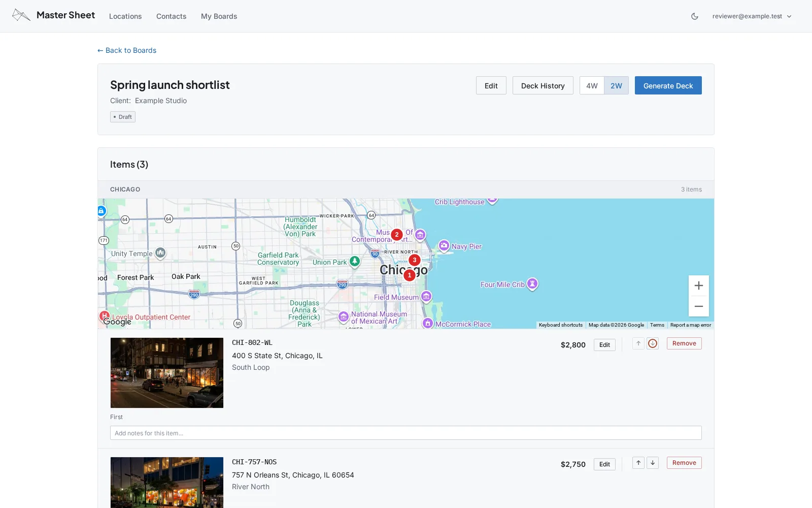Click Union Park tree icon

pos(355,261)
